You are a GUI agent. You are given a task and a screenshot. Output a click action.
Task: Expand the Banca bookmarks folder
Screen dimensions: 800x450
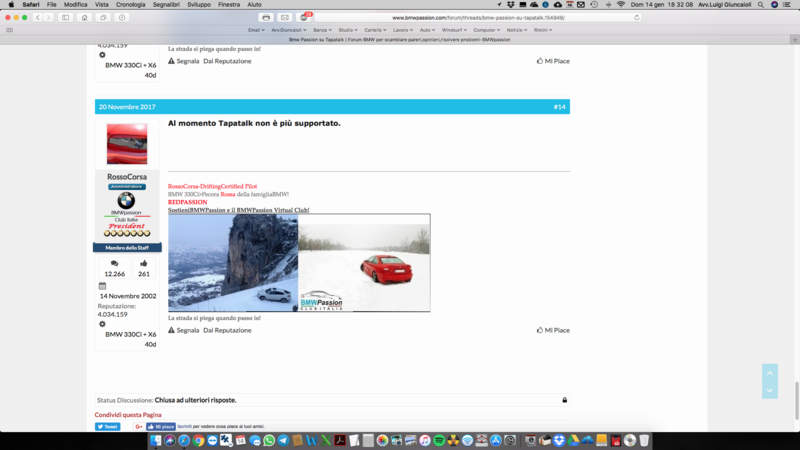pyautogui.click(x=322, y=30)
